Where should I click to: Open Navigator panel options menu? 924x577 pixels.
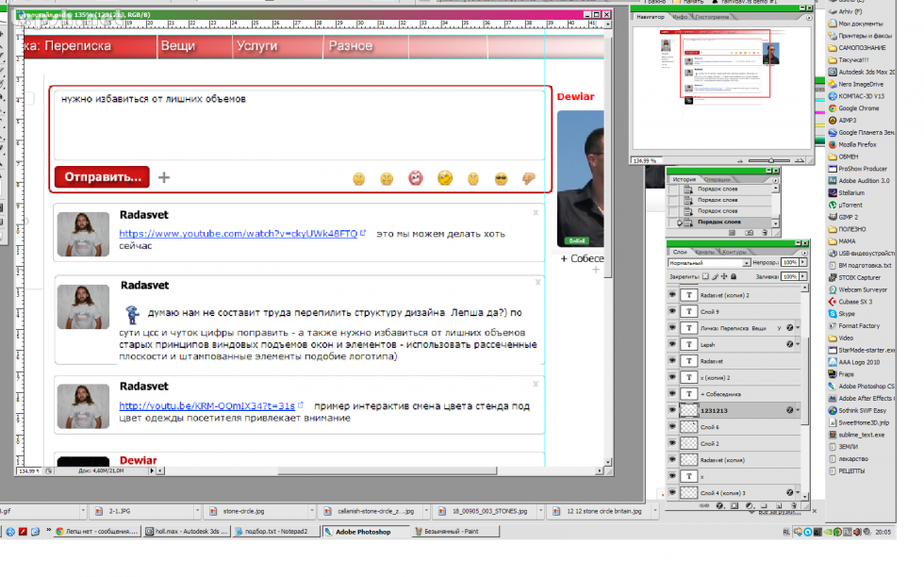(808, 18)
